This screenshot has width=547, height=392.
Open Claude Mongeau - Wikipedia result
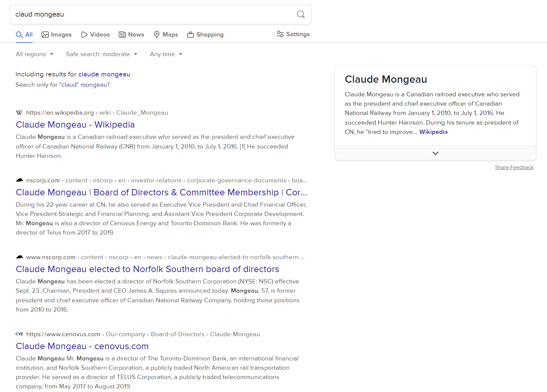coord(75,125)
